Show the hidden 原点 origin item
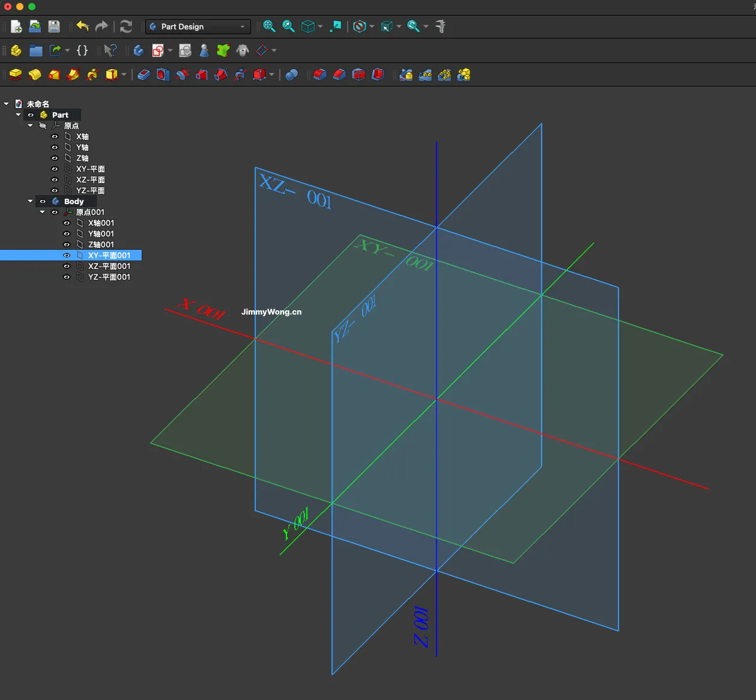The width and height of the screenshot is (756, 700). 43,126
